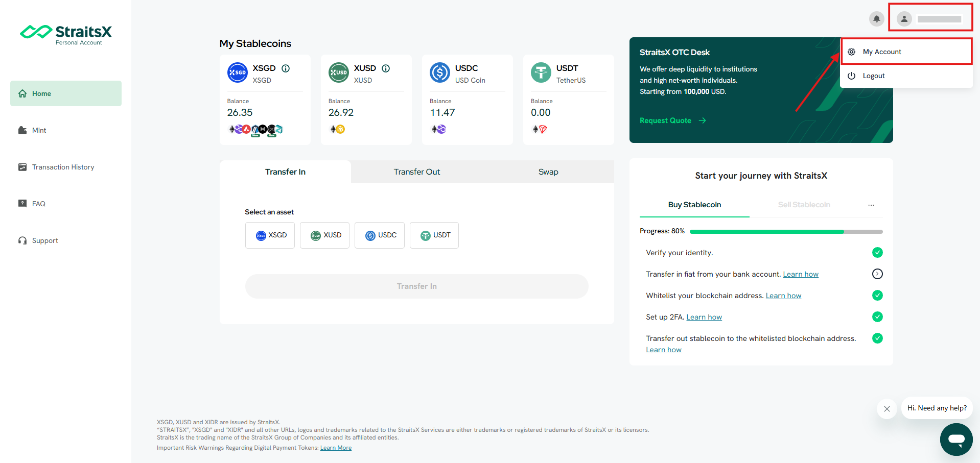Switch to the Transfer In tab
Screen dimensions: 980x463
point(285,172)
